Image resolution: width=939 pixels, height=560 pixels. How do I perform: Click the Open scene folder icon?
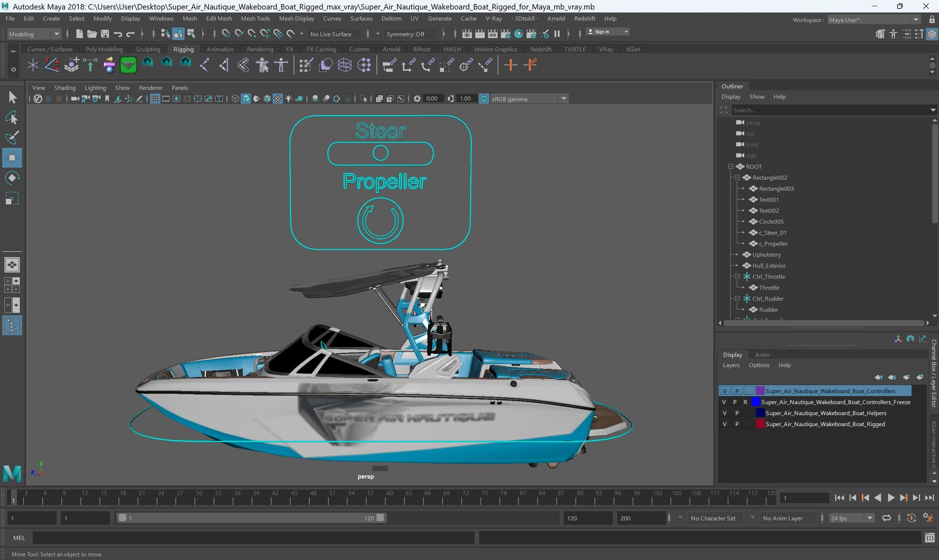(92, 34)
